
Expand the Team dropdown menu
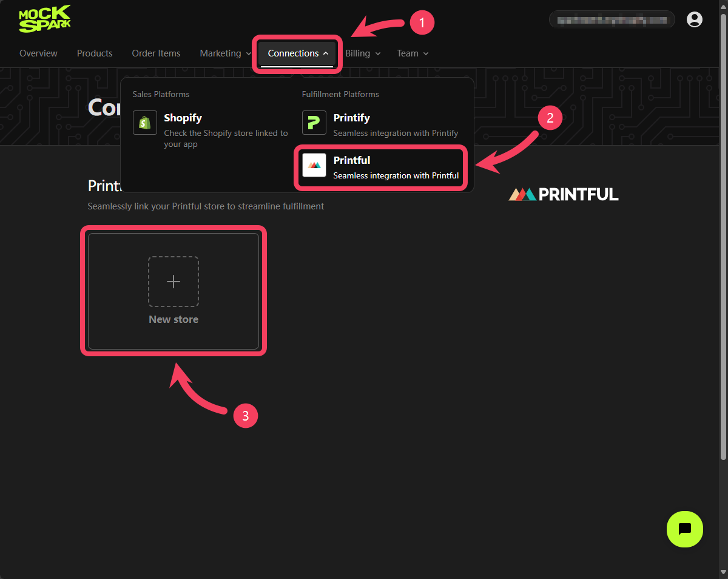click(x=413, y=53)
